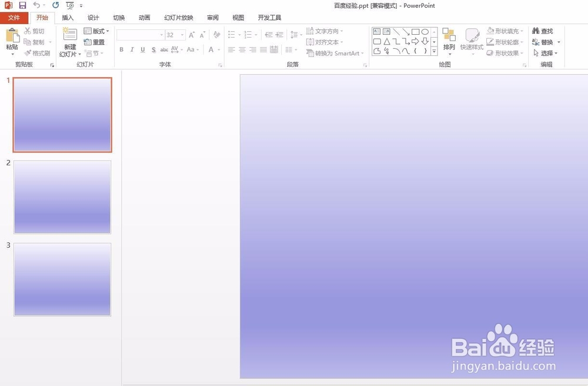This screenshot has height=386, width=588.
Task: Click the Cut scissors icon
Action: [x=28, y=31]
